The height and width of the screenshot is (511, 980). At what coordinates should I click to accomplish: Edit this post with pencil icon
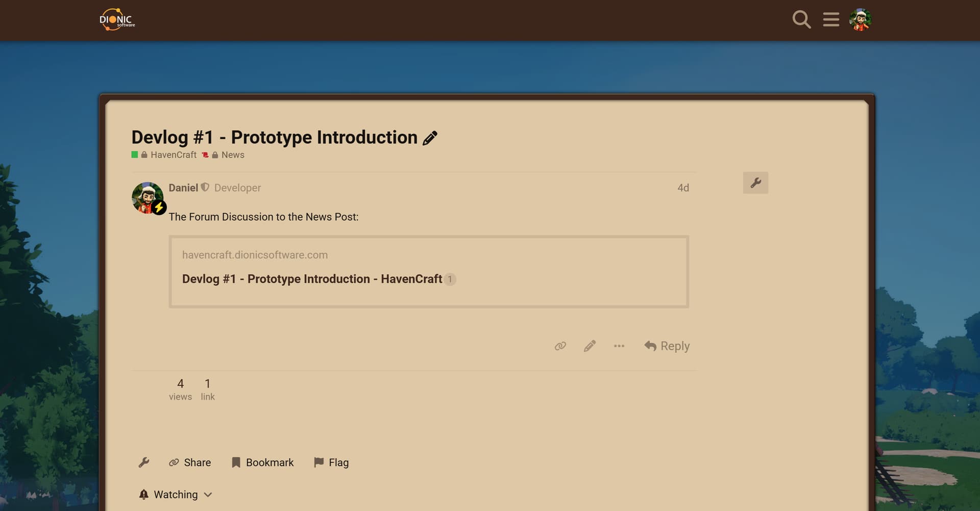590,346
